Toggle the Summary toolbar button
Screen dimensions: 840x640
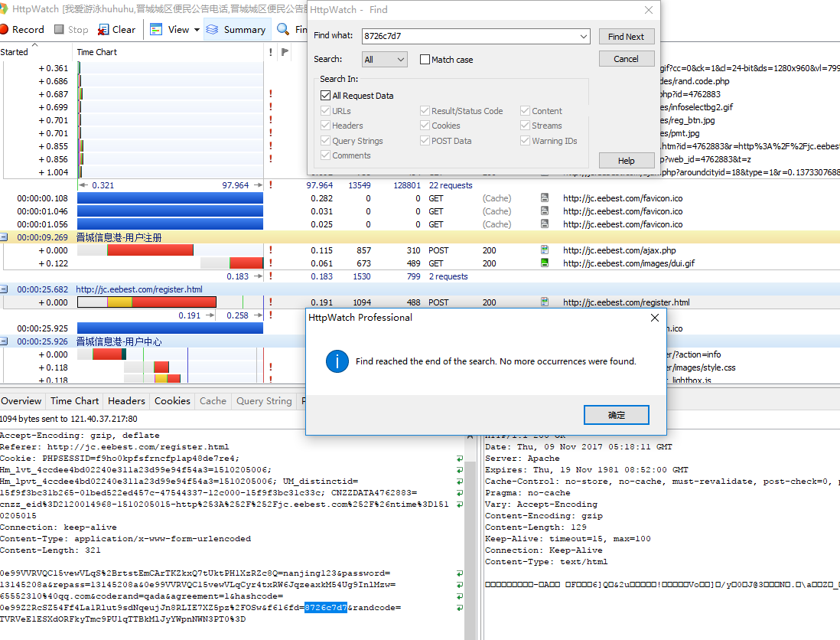pos(236,30)
